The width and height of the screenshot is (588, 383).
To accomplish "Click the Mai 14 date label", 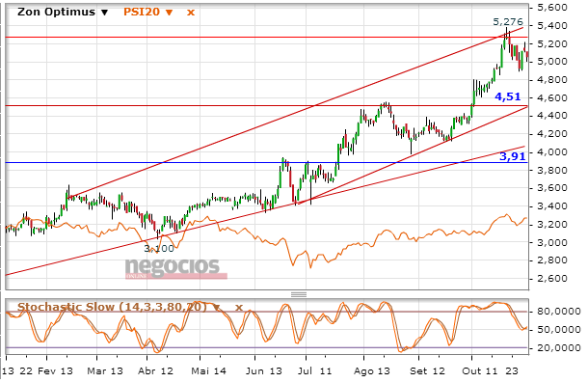I will click(x=208, y=371).
